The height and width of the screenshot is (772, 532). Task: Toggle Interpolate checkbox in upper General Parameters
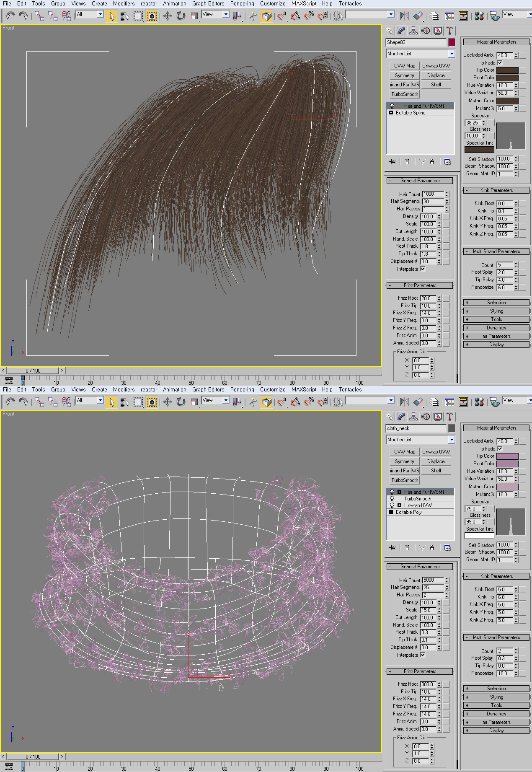pos(423,269)
